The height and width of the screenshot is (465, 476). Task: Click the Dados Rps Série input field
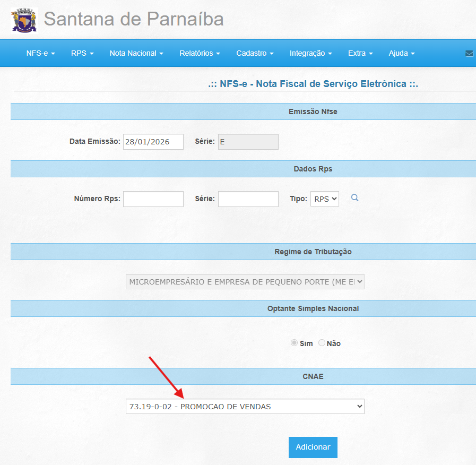pos(248,199)
